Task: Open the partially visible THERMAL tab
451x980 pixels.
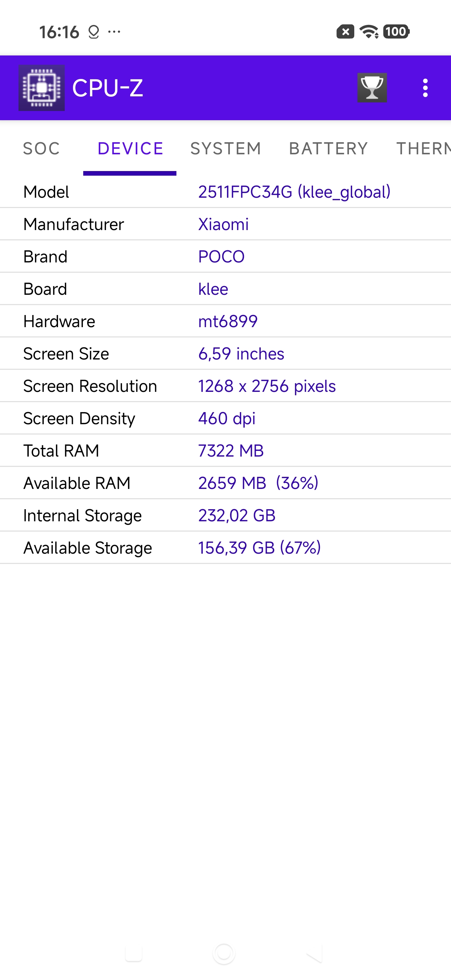Action: tap(423, 148)
